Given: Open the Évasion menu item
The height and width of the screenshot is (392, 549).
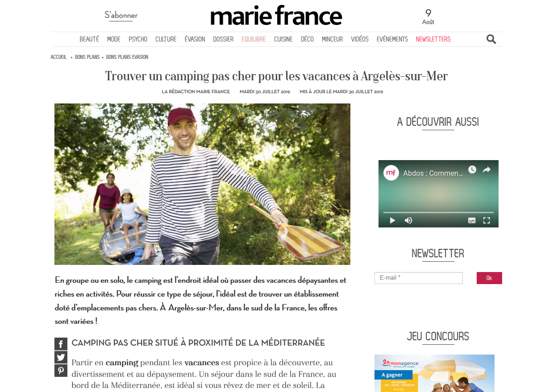Looking at the screenshot, I should tap(195, 39).
